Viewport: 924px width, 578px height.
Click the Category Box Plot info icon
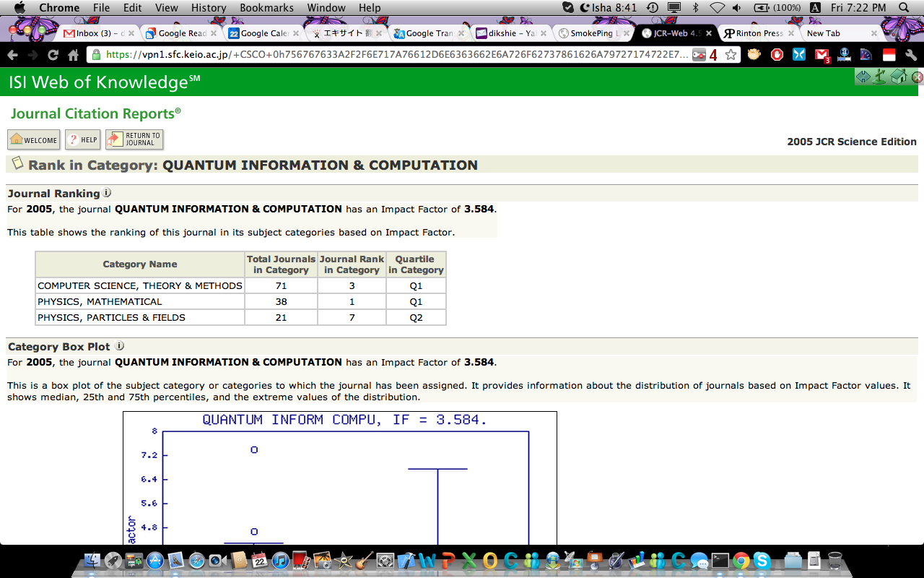click(120, 346)
